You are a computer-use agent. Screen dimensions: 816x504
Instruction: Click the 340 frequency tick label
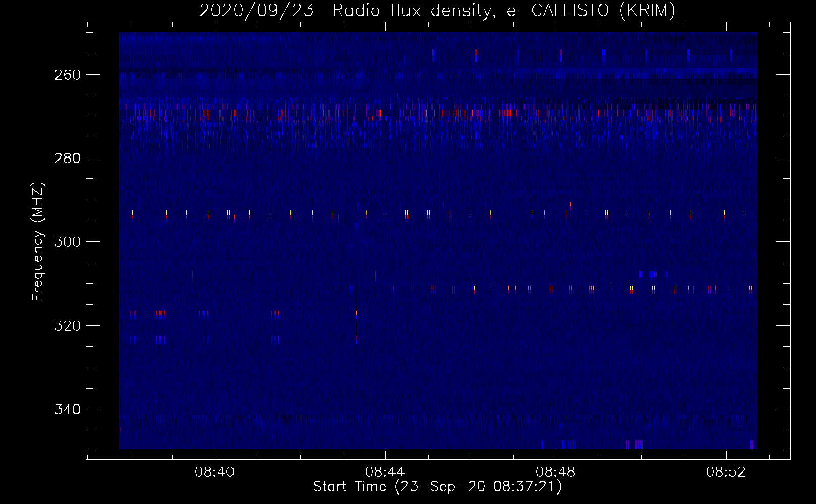point(67,409)
